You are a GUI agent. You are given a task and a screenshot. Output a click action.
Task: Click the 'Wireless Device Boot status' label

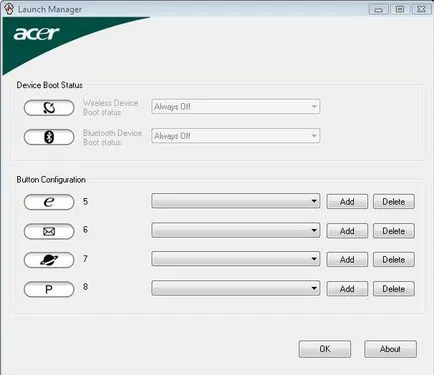click(111, 108)
